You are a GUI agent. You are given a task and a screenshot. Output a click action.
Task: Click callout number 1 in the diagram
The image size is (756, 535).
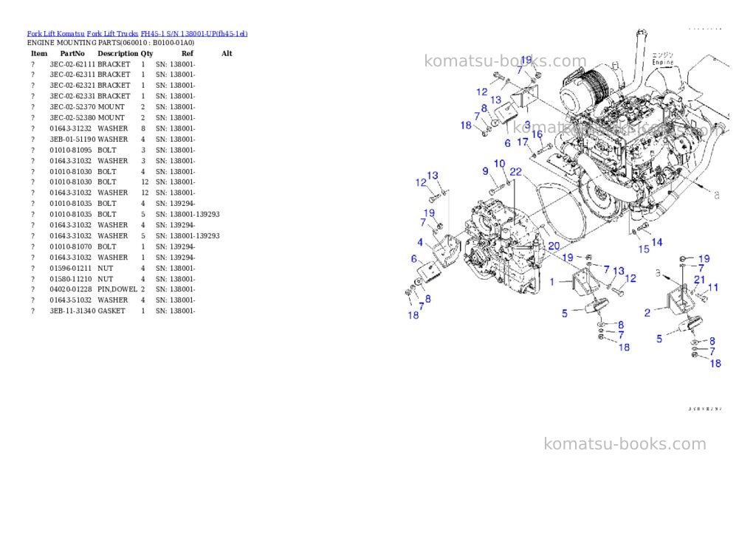tap(552, 281)
